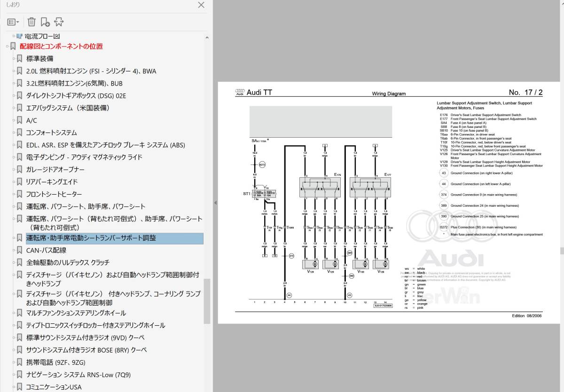Go to the リアパーキングエイド bookmark
The width and height of the screenshot is (564, 392).
click(52, 181)
